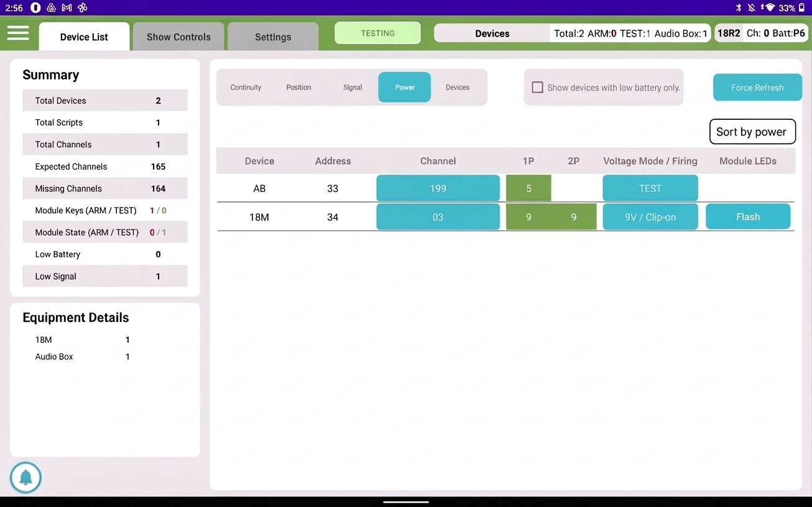812x507 pixels.
Task: Open the hamburger navigation menu
Action: (x=19, y=34)
